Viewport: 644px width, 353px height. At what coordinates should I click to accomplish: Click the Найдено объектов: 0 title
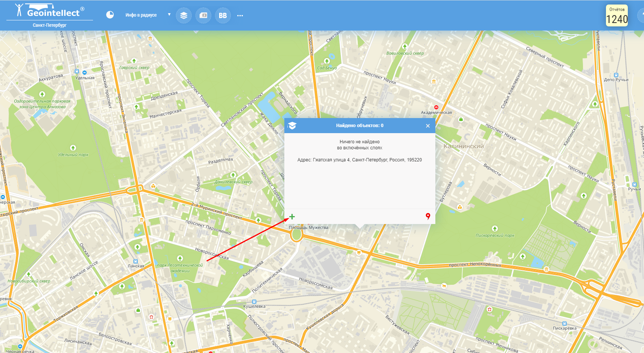(x=360, y=126)
